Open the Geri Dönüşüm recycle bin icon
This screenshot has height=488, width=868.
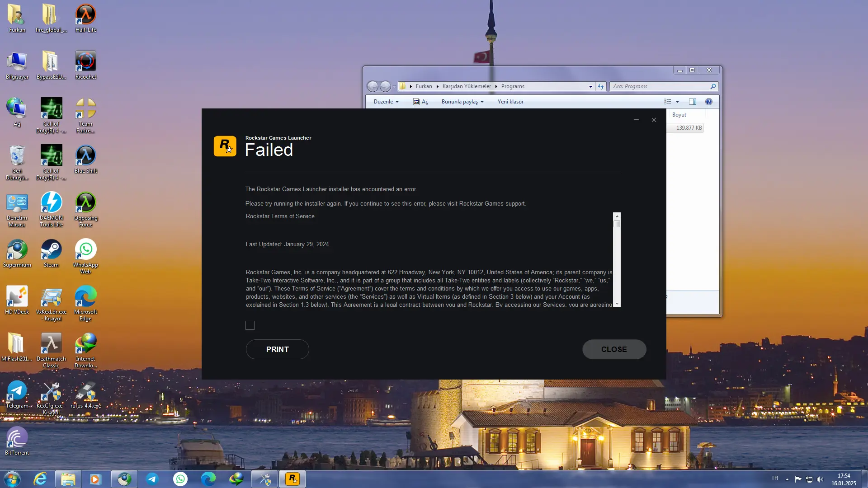click(17, 163)
